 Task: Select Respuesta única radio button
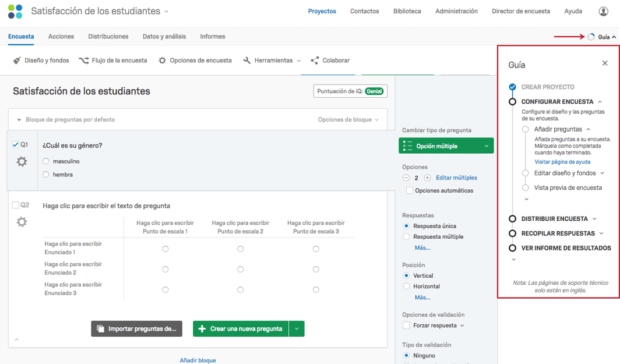click(406, 226)
